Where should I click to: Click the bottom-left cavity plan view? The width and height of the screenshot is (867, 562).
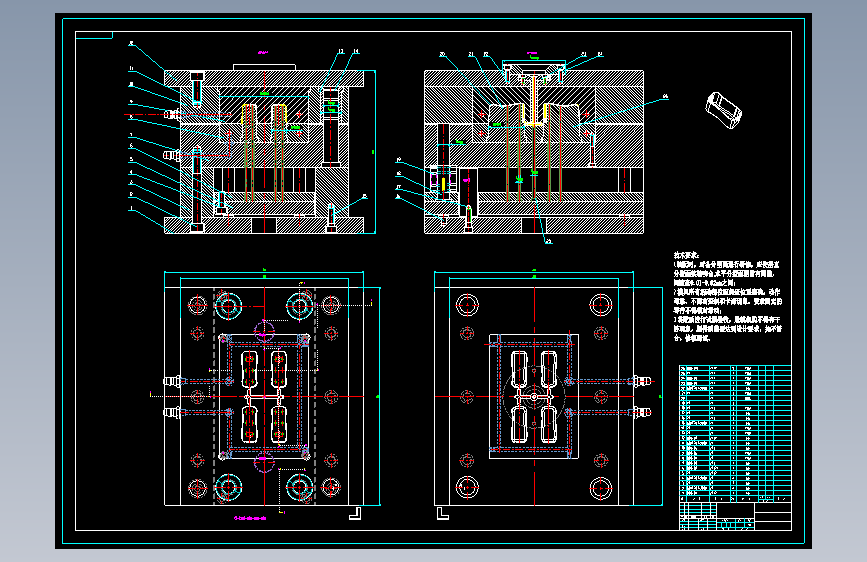point(264,396)
